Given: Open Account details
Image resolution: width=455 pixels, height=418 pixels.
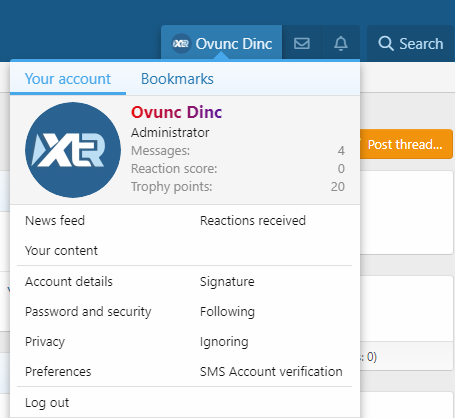Looking at the screenshot, I should [69, 282].
